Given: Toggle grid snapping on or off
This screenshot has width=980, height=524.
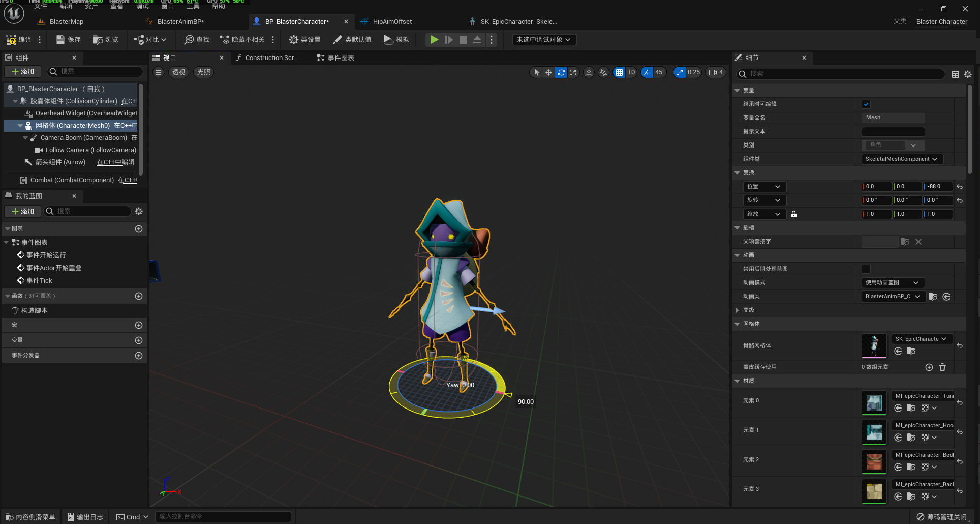Looking at the screenshot, I should [x=619, y=72].
